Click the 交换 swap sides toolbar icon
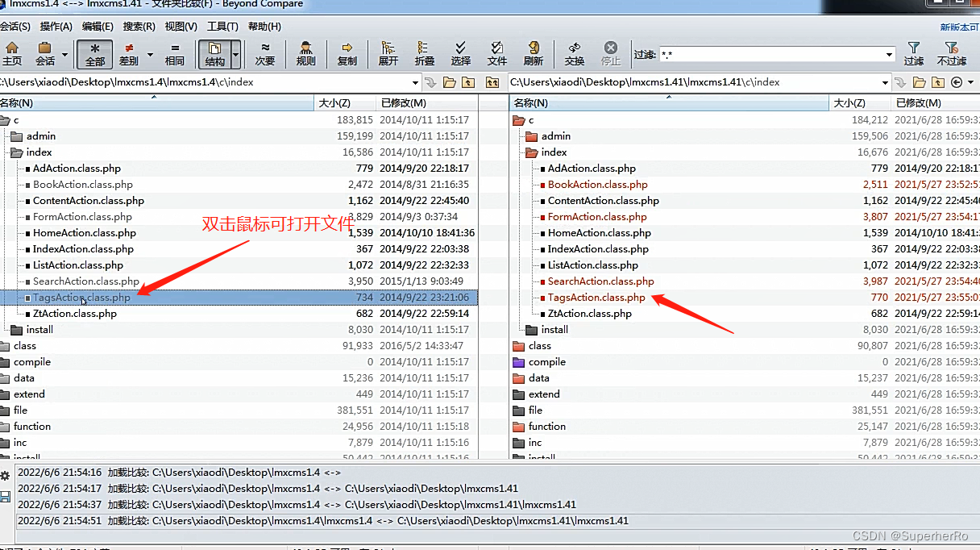 (575, 53)
